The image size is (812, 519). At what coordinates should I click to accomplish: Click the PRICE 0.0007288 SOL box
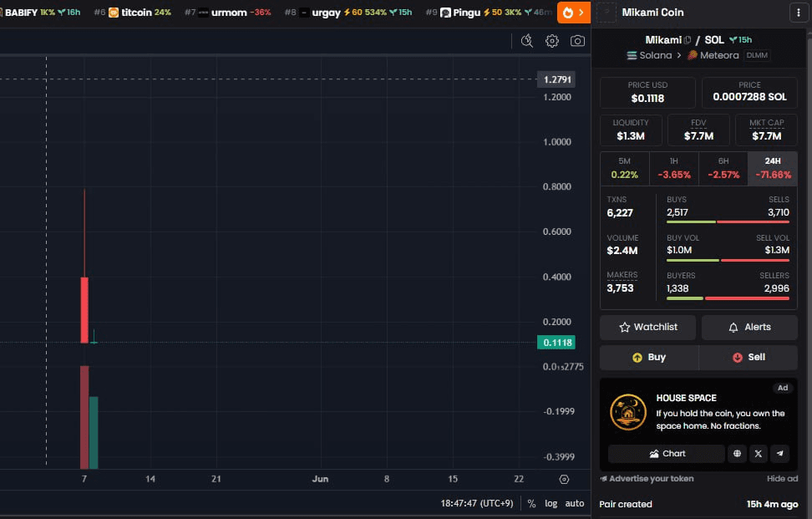[749, 92]
